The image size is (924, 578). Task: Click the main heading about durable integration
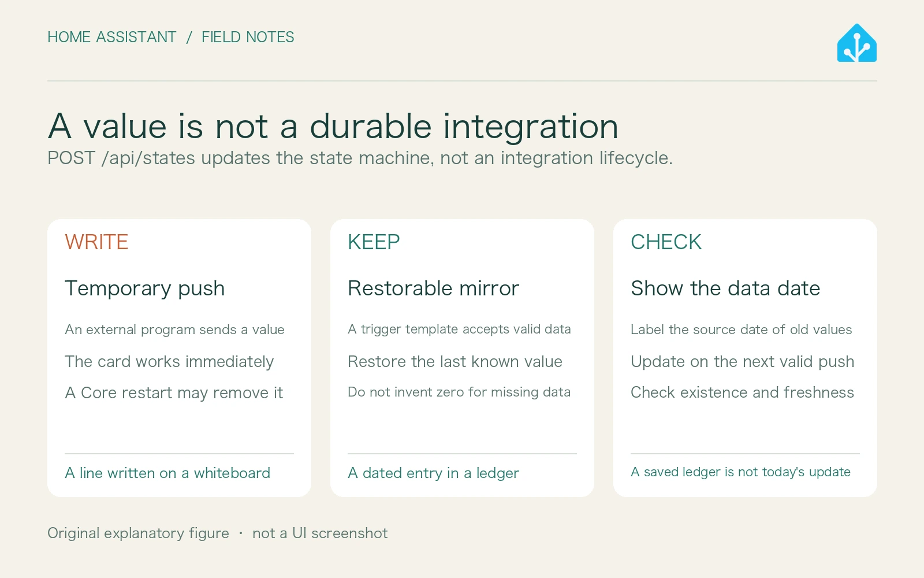click(333, 126)
